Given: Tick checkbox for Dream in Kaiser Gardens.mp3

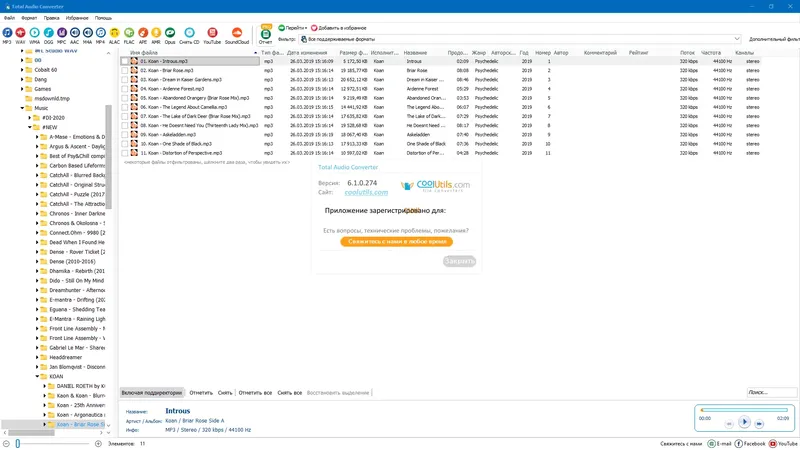Looking at the screenshot, I should click(125, 80).
